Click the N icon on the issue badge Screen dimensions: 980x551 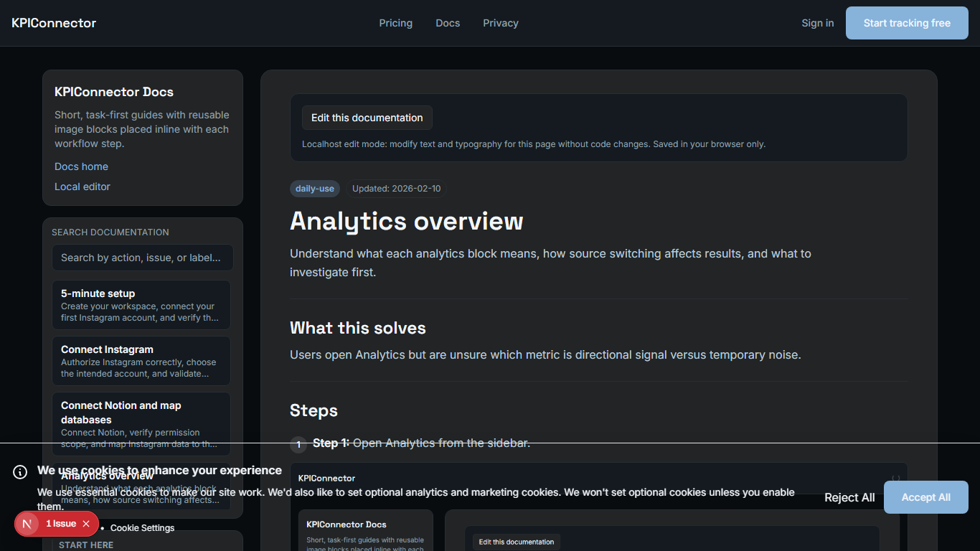27,524
